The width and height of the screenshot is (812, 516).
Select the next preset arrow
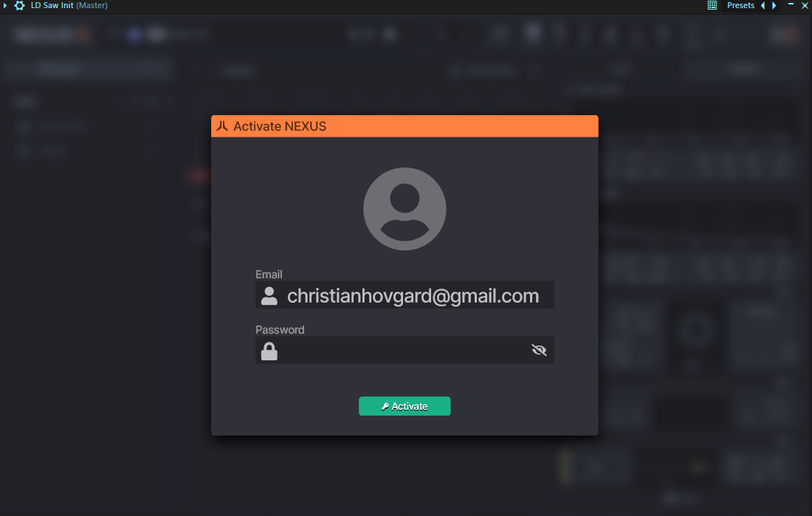[774, 5]
